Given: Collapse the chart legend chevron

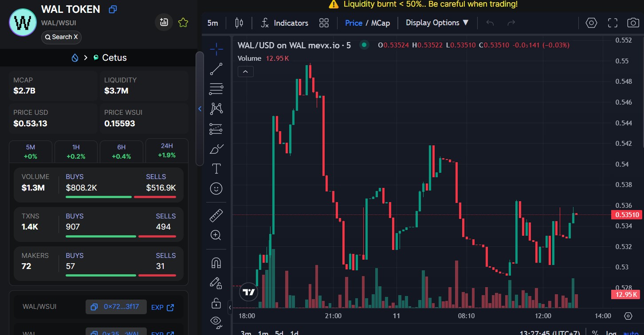Looking at the screenshot, I should pyautogui.click(x=246, y=71).
